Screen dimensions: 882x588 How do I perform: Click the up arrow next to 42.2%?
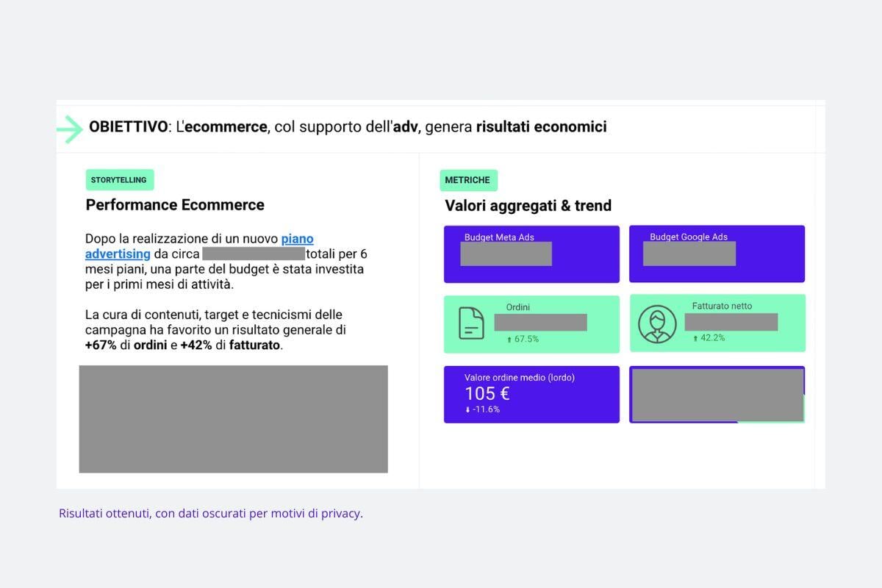click(695, 338)
